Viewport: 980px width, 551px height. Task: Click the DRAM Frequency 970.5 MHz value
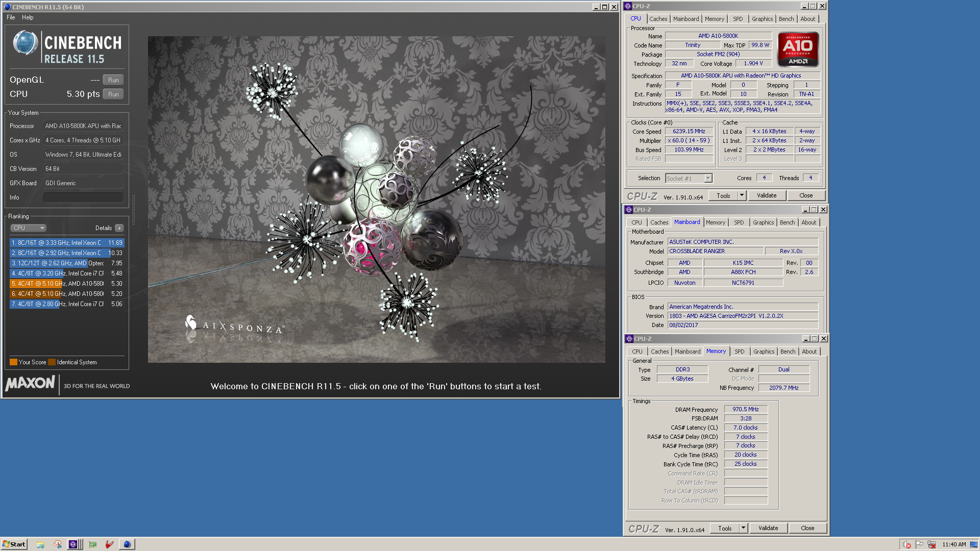click(x=745, y=409)
